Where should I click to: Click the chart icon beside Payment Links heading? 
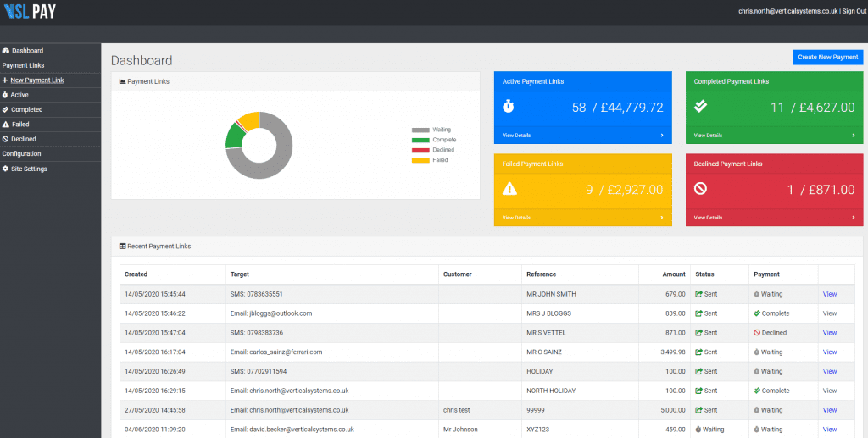point(122,81)
